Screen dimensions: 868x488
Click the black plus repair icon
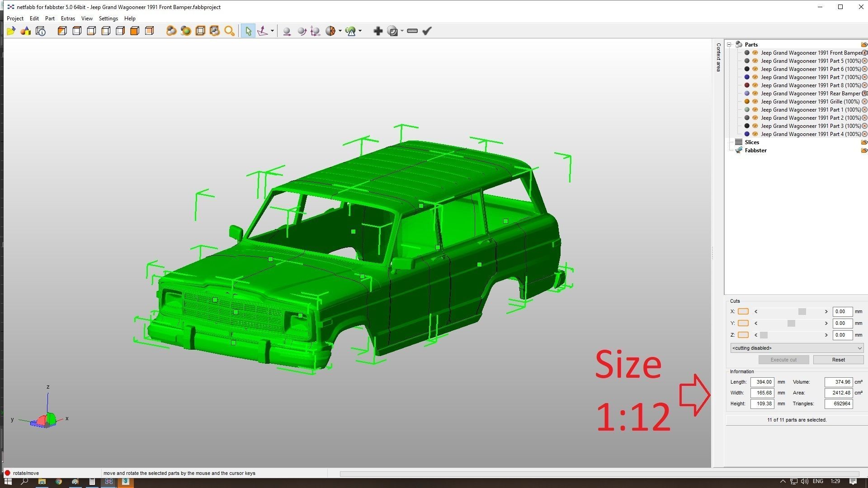point(378,31)
